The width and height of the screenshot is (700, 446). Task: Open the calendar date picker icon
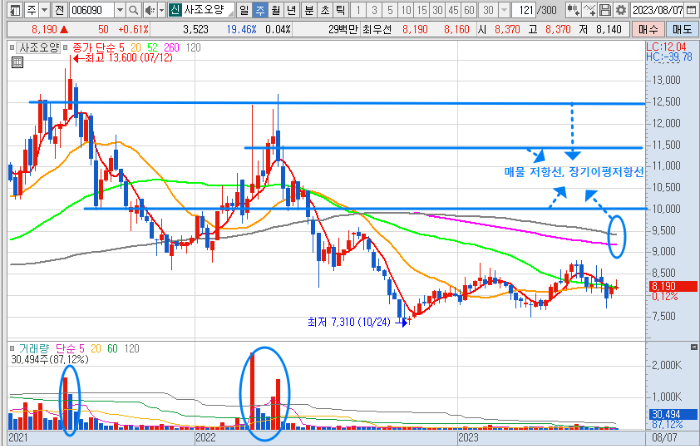tap(691, 10)
